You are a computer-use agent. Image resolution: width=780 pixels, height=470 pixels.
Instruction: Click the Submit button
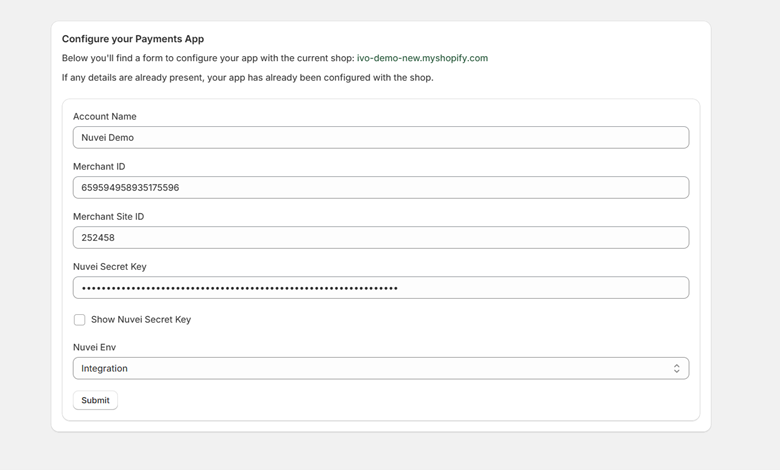tap(96, 400)
